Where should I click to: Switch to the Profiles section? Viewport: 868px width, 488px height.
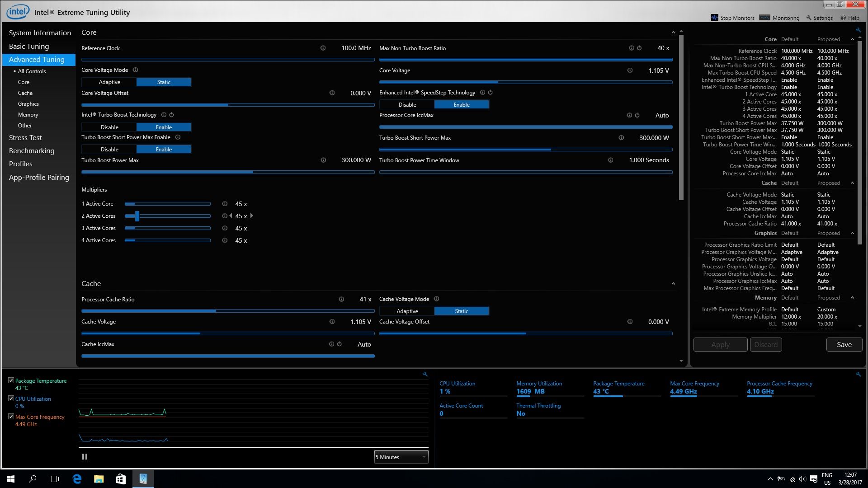[x=21, y=164]
